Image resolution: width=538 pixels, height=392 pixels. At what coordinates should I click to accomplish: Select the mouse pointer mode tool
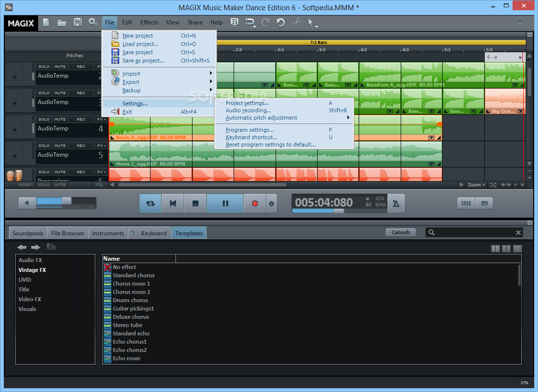[x=310, y=22]
